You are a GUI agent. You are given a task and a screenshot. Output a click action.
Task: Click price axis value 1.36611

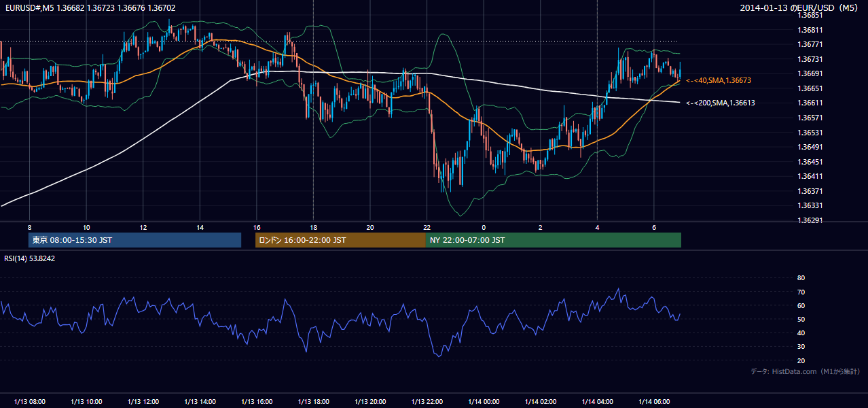(810, 103)
